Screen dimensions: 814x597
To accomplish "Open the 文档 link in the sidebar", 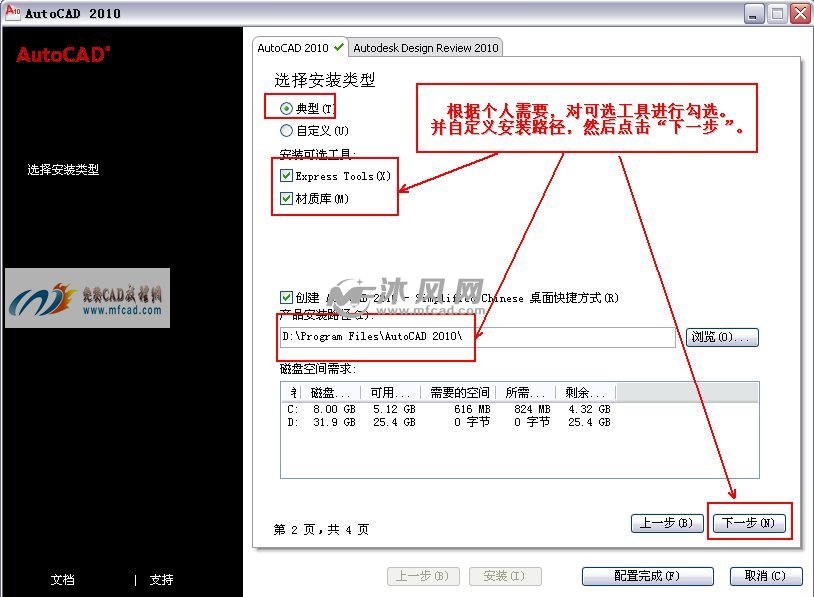I will (x=62, y=580).
